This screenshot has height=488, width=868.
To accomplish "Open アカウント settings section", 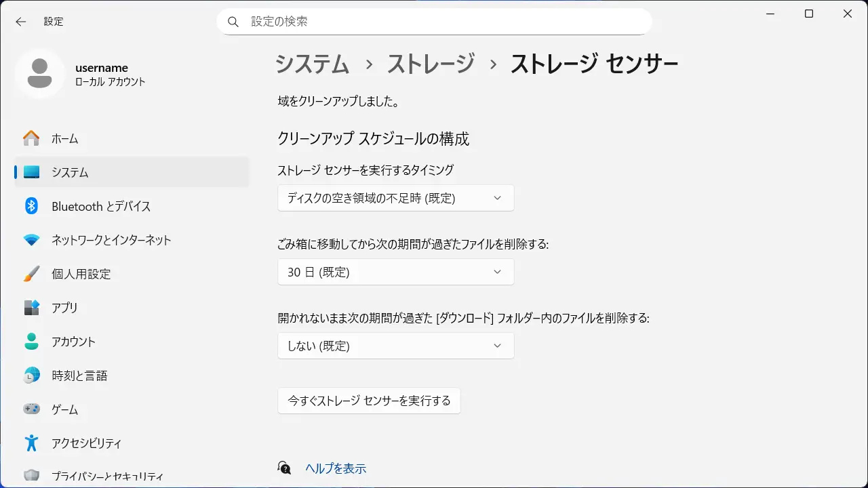I will (x=73, y=342).
